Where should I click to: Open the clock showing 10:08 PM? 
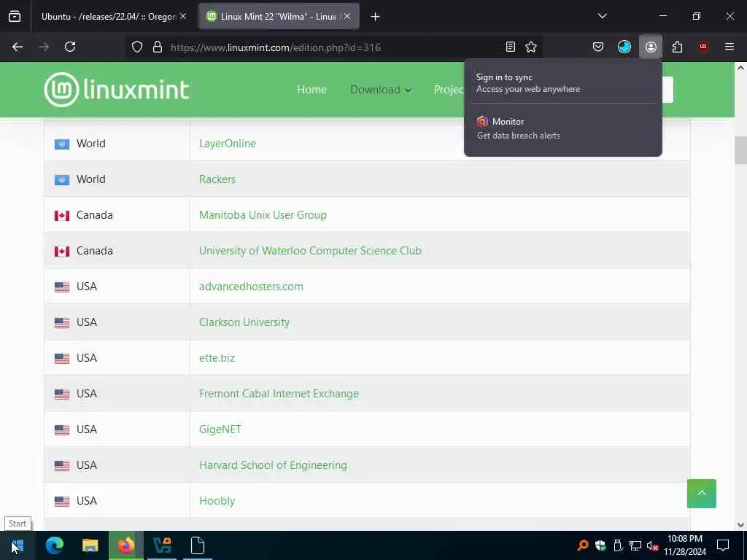point(684,545)
